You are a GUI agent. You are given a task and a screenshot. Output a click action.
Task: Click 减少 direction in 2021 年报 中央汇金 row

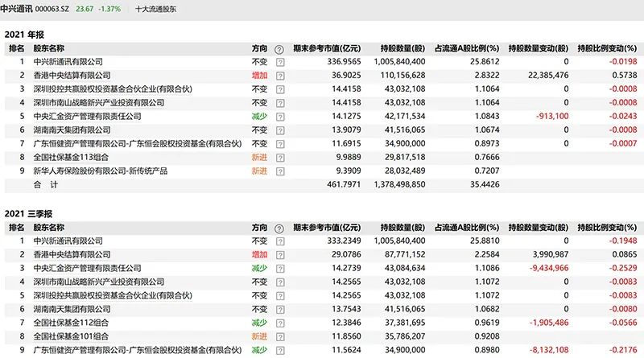[x=259, y=116]
